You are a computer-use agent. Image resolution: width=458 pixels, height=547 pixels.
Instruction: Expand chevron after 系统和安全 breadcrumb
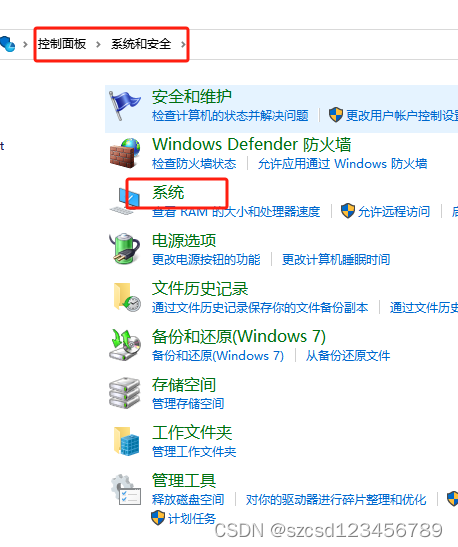(183, 44)
